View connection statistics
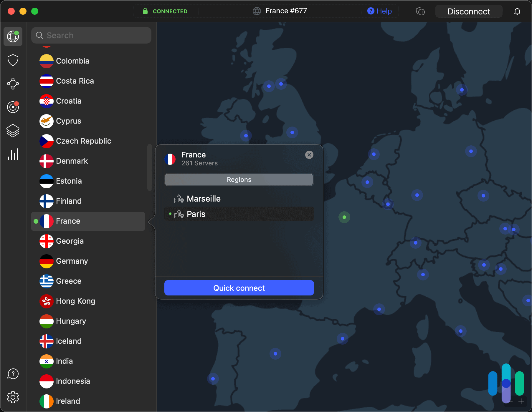This screenshot has height=412, width=532. click(x=13, y=154)
